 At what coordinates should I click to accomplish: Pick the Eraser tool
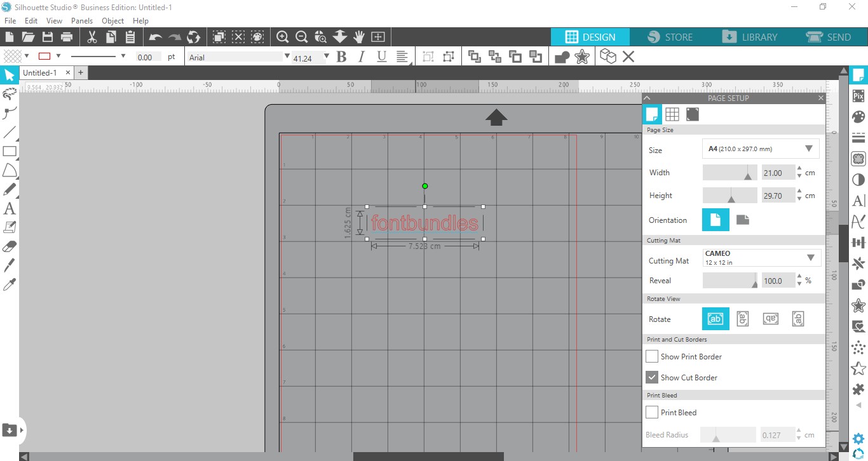[x=10, y=246]
